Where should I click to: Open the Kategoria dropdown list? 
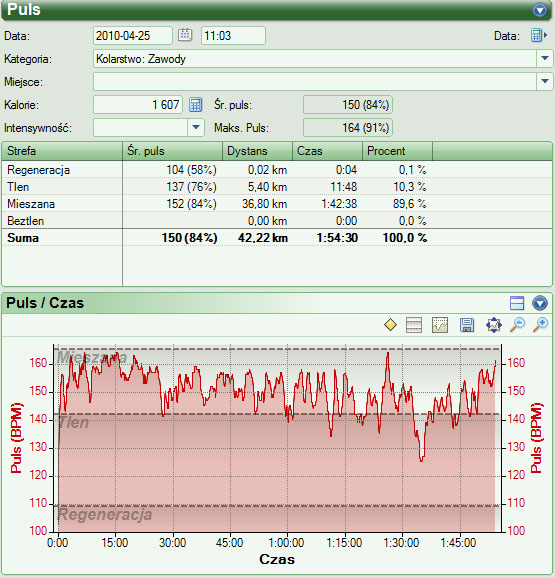point(545,59)
